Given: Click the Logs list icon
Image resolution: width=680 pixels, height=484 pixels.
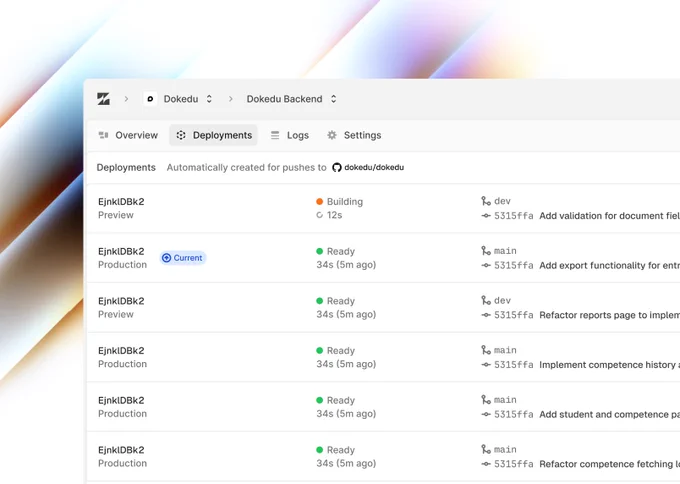Looking at the screenshot, I should tap(275, 135).
